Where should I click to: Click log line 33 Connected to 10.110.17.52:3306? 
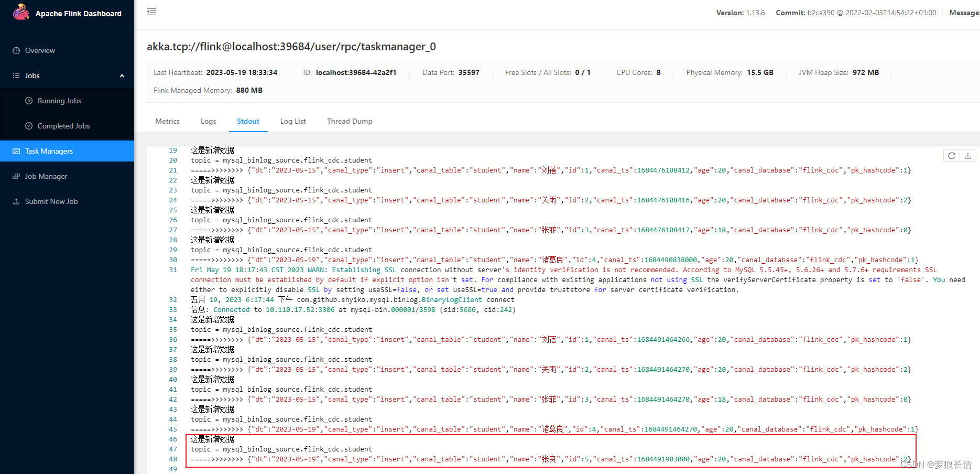pos(353,310)
